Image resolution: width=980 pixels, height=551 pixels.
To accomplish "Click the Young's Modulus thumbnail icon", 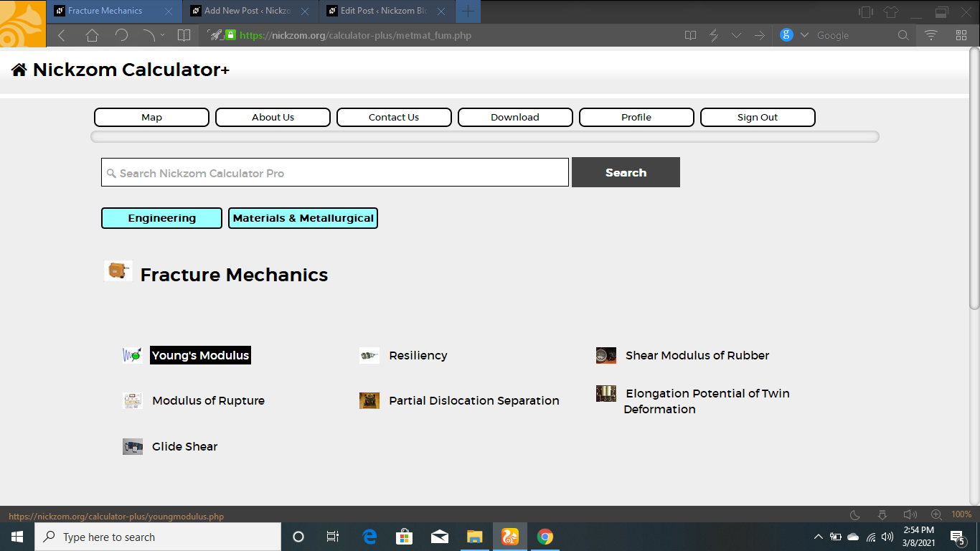I will pyautogui.click(x=132, y=355).
